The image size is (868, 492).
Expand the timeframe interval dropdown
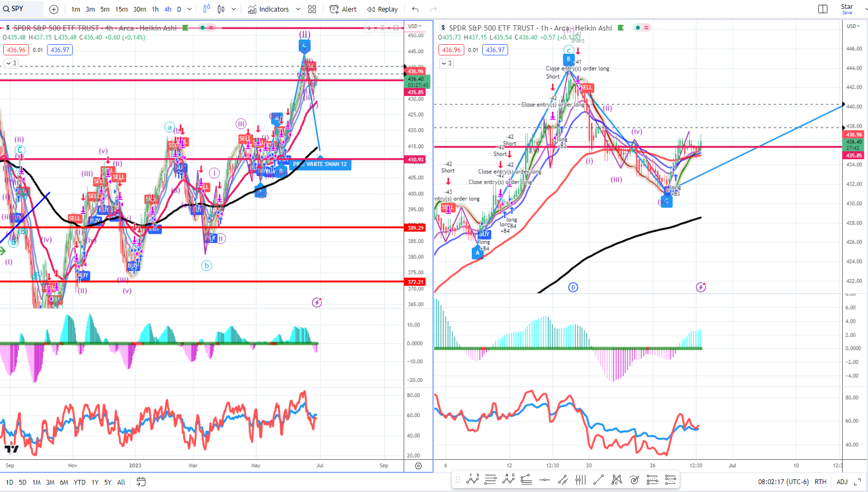189,9
